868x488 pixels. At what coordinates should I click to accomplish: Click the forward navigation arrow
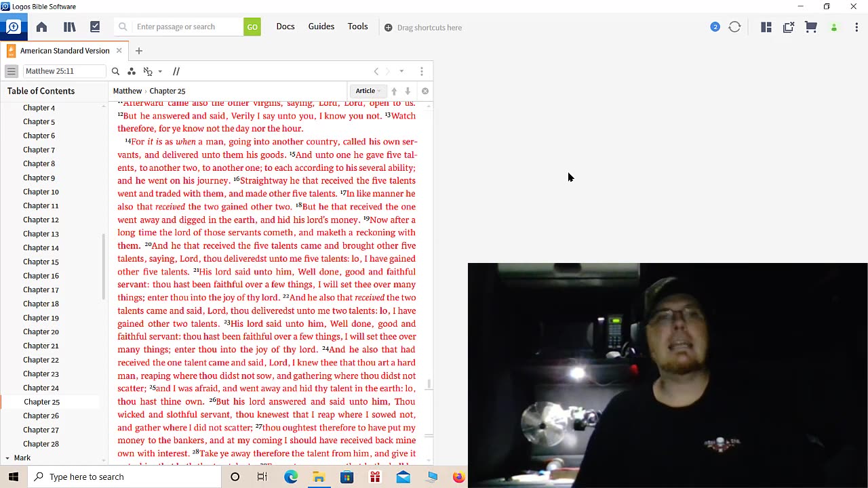[x=388, y=71]
